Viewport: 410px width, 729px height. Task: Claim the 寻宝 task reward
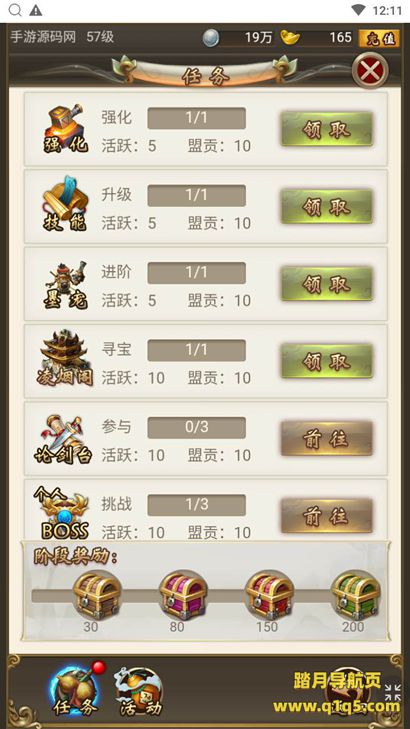coord(327,361)
